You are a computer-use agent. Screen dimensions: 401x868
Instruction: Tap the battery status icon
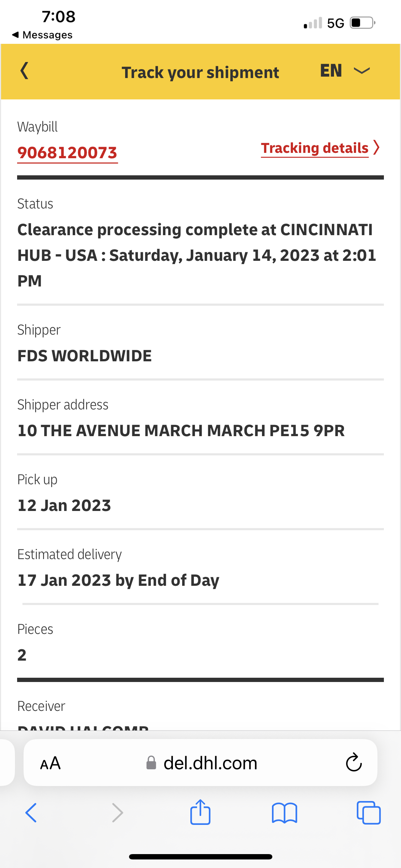coord(363,23)
